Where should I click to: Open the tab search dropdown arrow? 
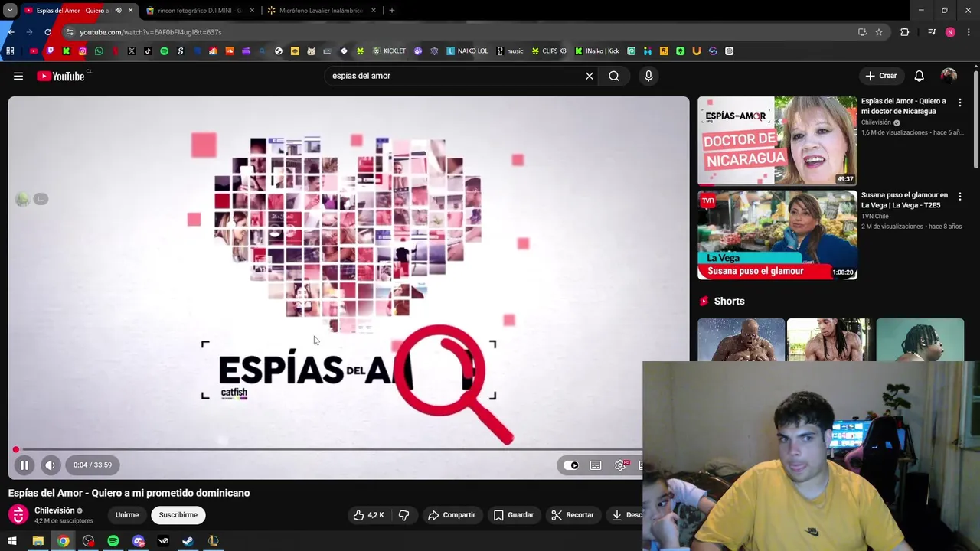click(x=10, y=11)
